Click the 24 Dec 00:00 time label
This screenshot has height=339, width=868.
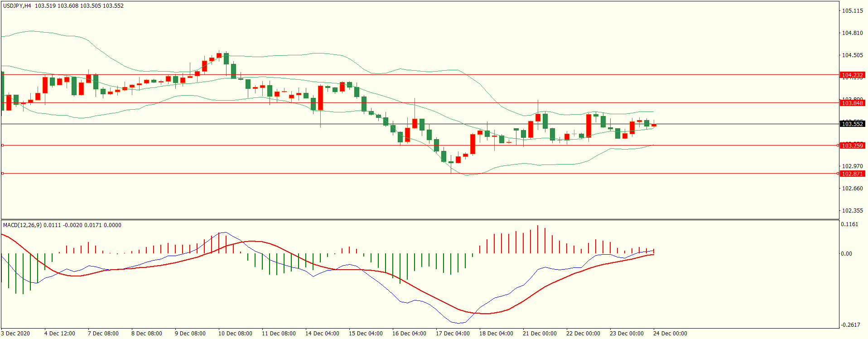click(x=670, y=334)
